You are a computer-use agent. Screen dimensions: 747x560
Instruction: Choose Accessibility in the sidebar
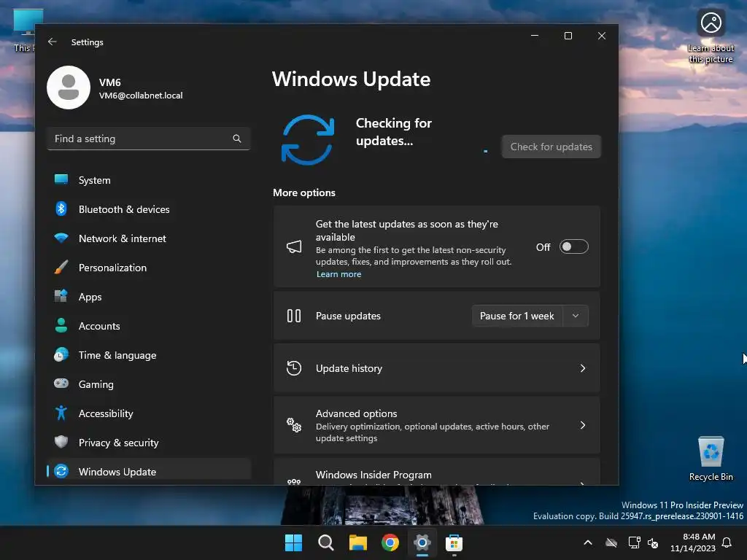pos(149,413)
